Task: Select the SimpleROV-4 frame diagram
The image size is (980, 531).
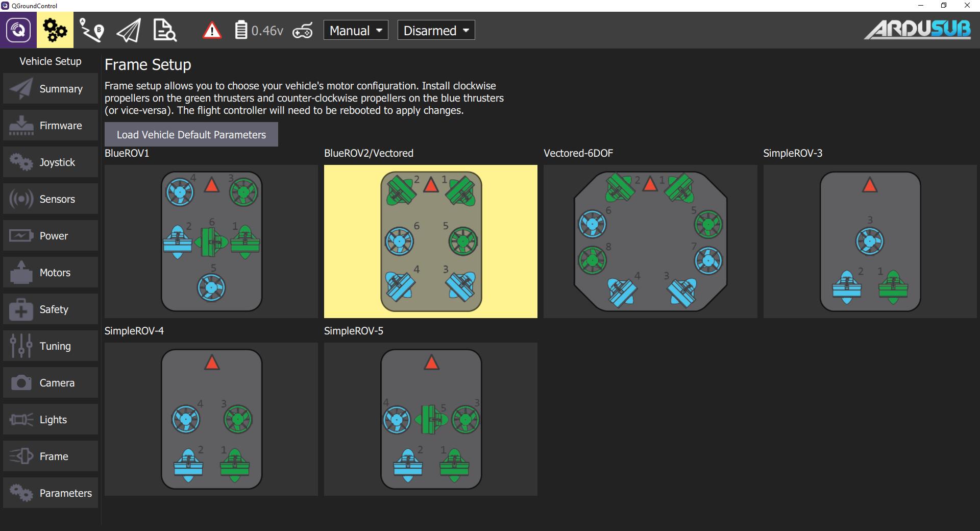Action: point(211,419)
